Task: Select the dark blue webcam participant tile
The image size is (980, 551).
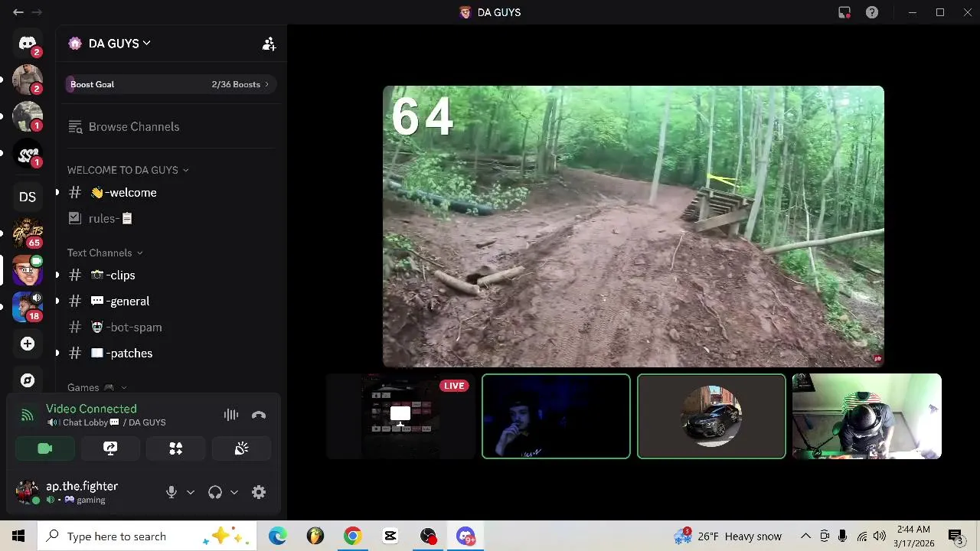Action: (x=556, y=416)
